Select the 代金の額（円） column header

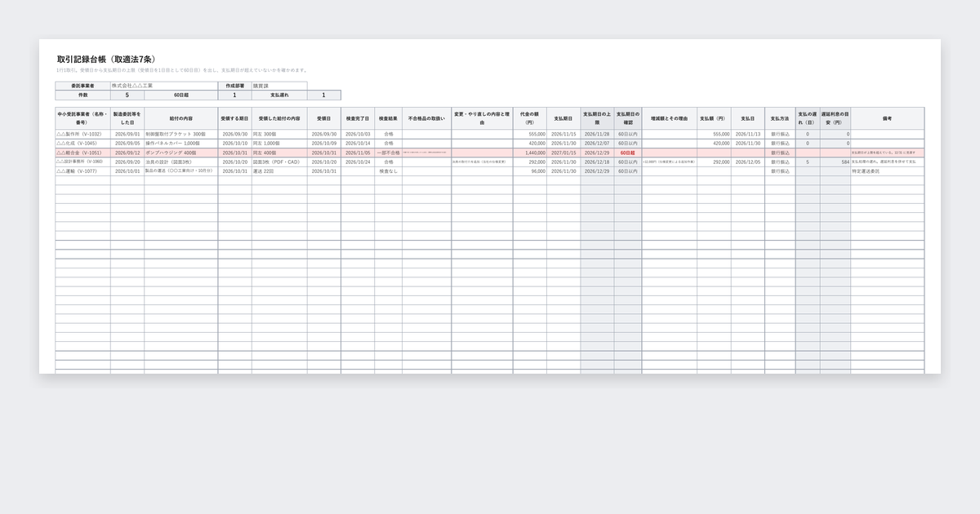coord(530,118)
